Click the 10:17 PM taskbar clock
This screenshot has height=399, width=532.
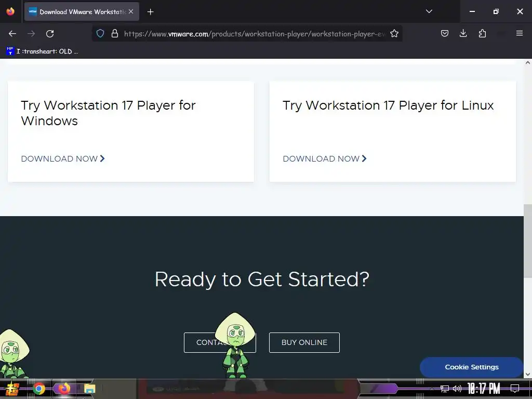pos(484,389)
